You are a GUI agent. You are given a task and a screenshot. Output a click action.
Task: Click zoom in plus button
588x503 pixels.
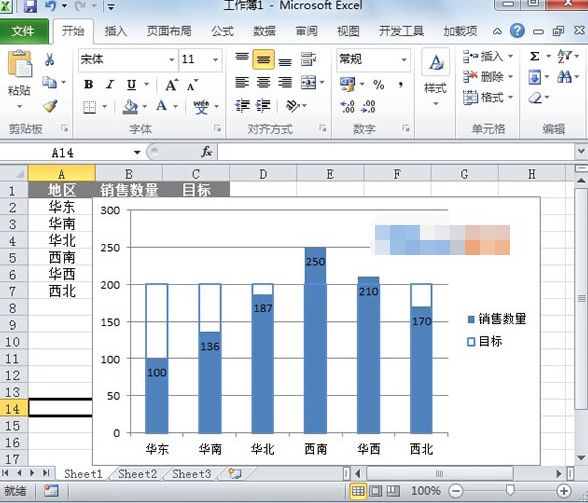click(x=564, y=491)
